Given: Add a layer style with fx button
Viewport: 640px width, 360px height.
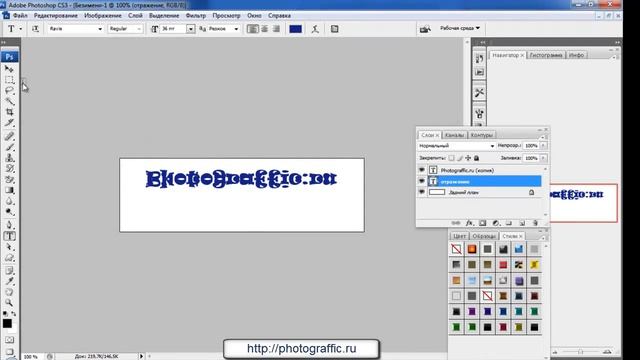Looking at the screenshot, I should coord(469,223).
